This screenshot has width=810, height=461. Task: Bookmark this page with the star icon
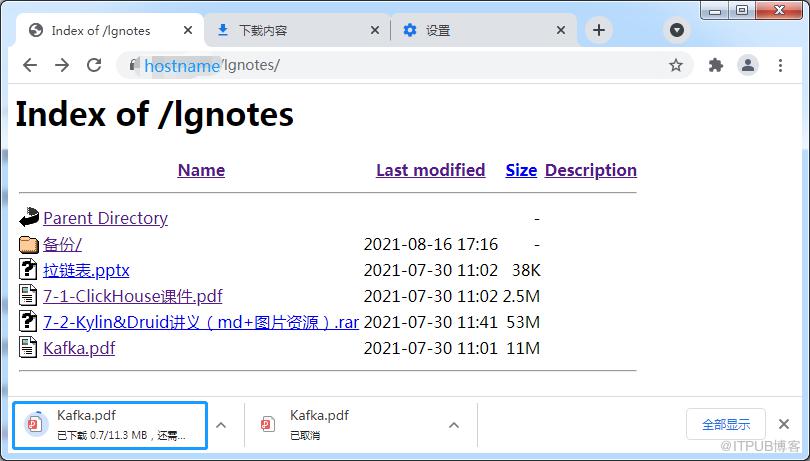[x=676, y=65]
